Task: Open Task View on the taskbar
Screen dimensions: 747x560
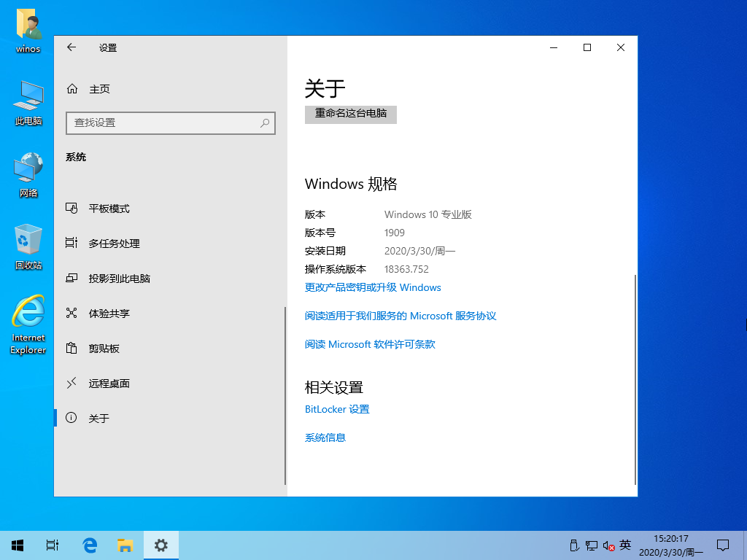Action: pyautogui.click(x=53, y=545)
